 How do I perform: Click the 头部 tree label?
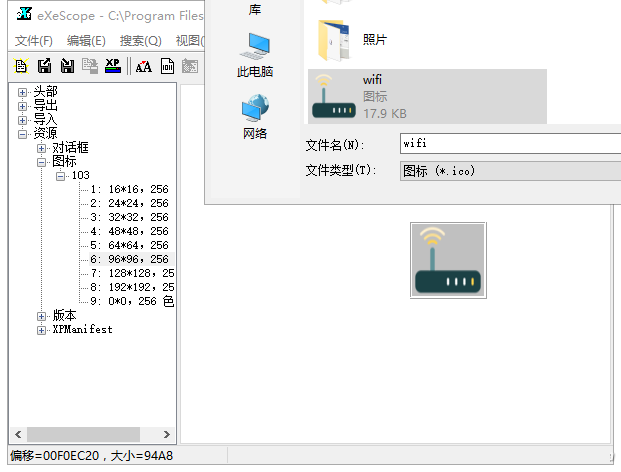45,91
